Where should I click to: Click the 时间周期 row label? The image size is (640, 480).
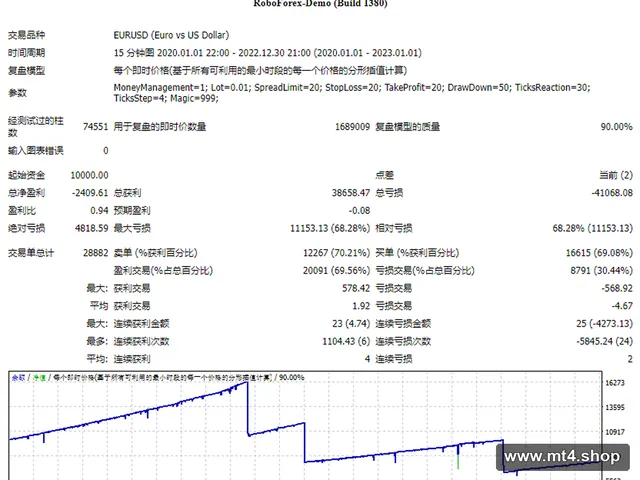pos(27,53)
